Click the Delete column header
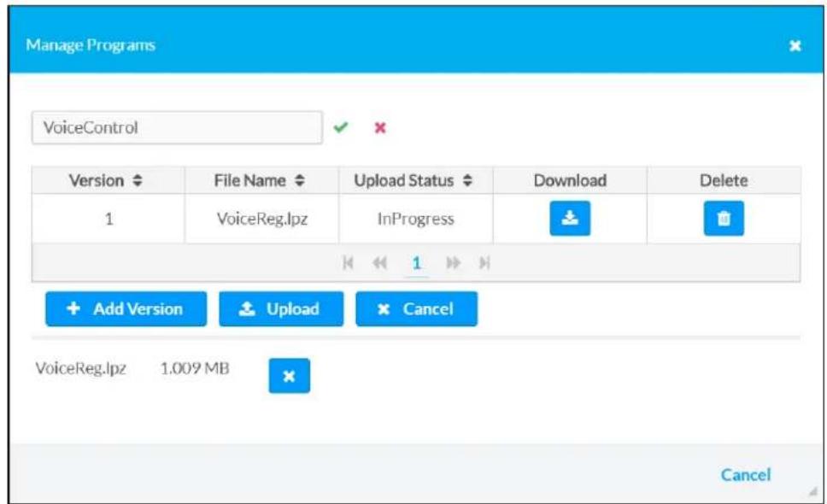This screenshot has width=827, height=504. click(x=724, y=180)
